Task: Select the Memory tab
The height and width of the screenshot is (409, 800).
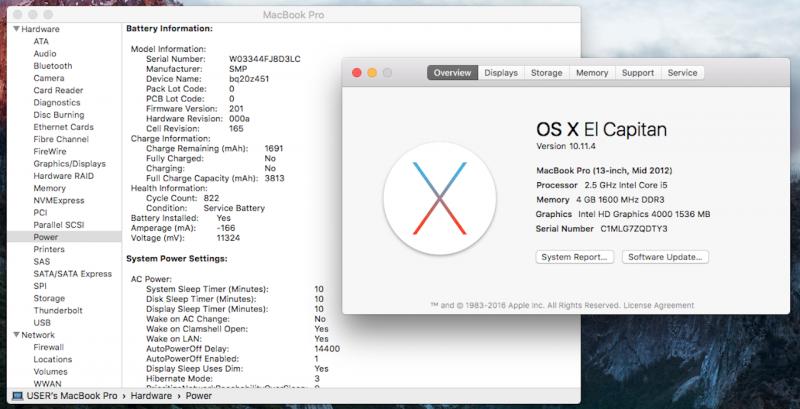Action: click(x=592, y=73)
